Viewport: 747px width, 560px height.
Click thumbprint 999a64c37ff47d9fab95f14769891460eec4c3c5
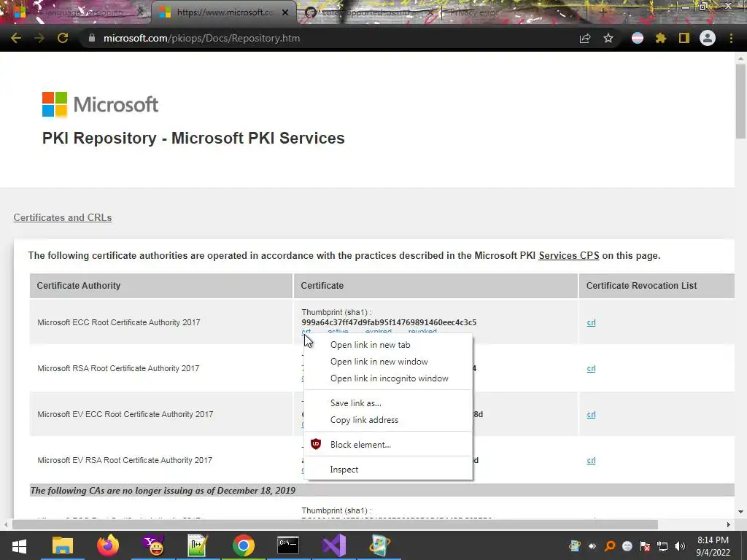click(389, 322)
